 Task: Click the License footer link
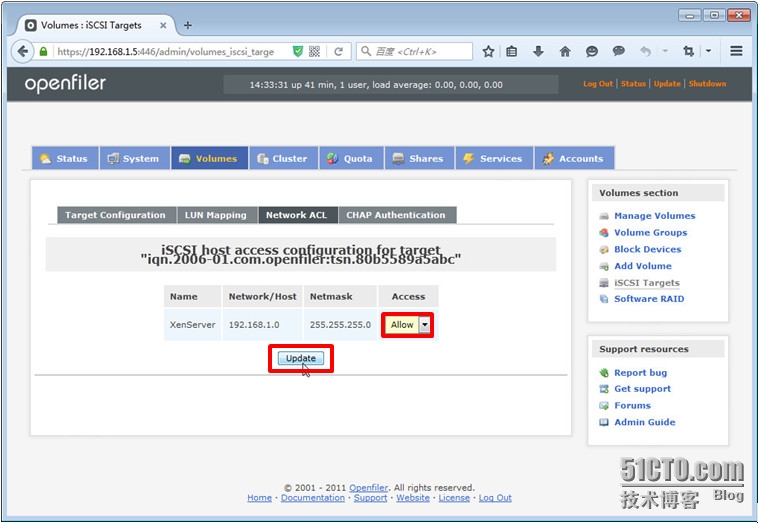pyautogui.click(x=454, y=498)
